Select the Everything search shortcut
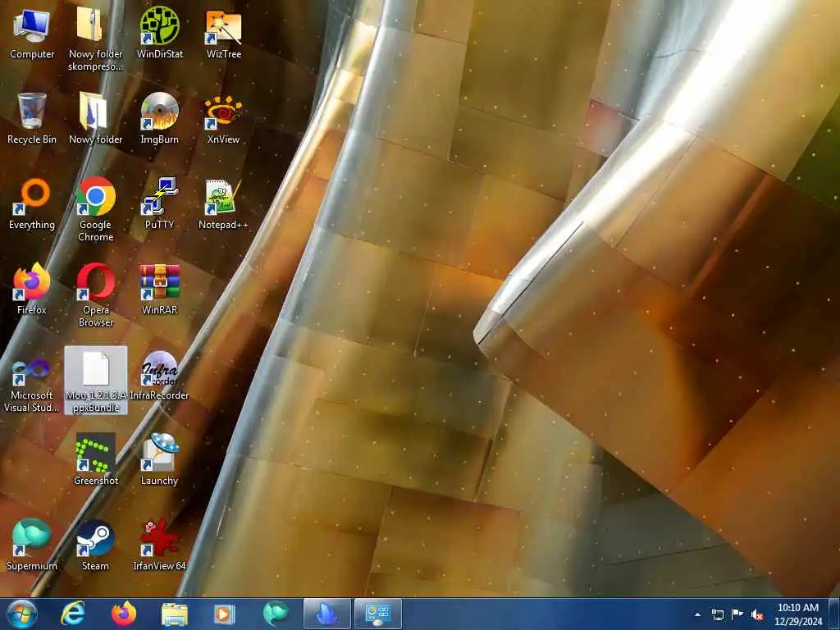This screenshot has height=630, width=840. [32, 204]
